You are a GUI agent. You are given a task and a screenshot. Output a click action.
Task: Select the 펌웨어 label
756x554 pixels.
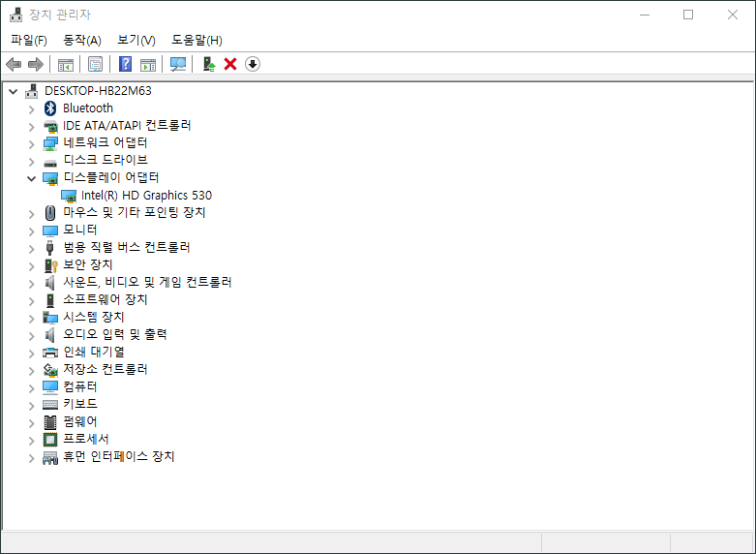click(80, 421)
